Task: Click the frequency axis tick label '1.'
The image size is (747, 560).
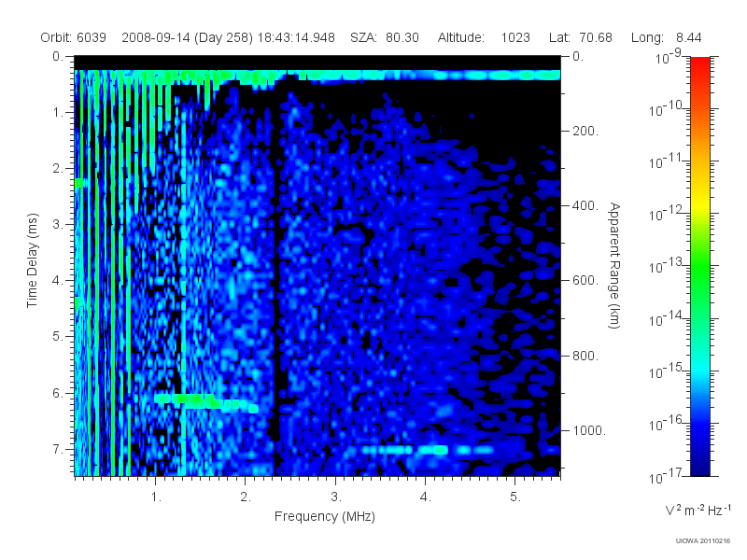Action: click(156, 497)
